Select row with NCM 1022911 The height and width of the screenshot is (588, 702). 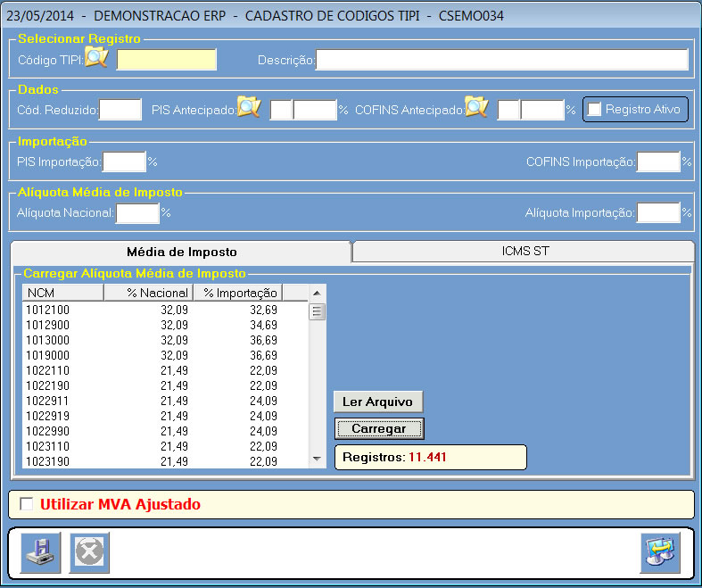165,401
